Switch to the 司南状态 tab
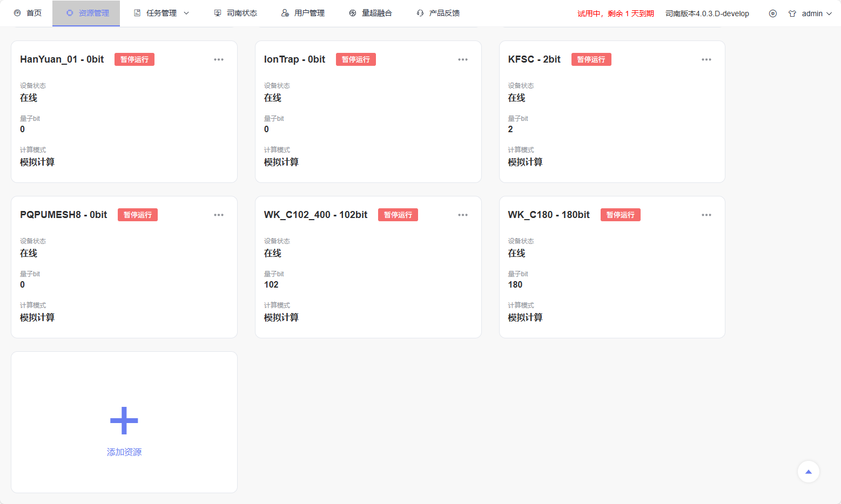This screenshot has width=841, height=504. click(x=236, y=13)
